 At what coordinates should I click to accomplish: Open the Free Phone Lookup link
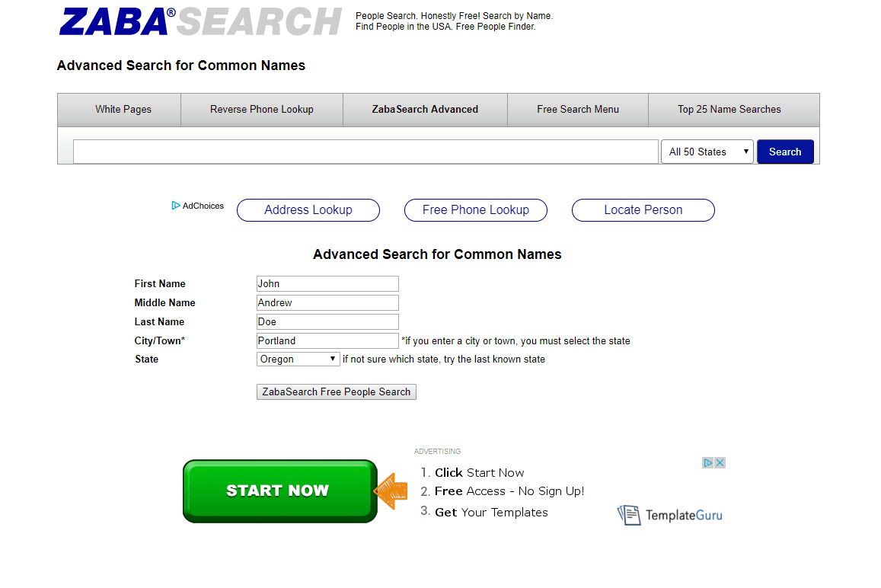475,210
